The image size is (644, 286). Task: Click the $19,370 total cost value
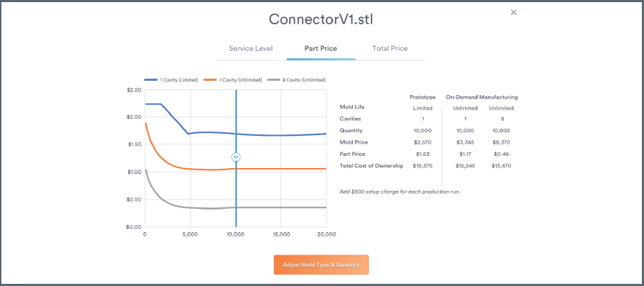pos(422,166)
